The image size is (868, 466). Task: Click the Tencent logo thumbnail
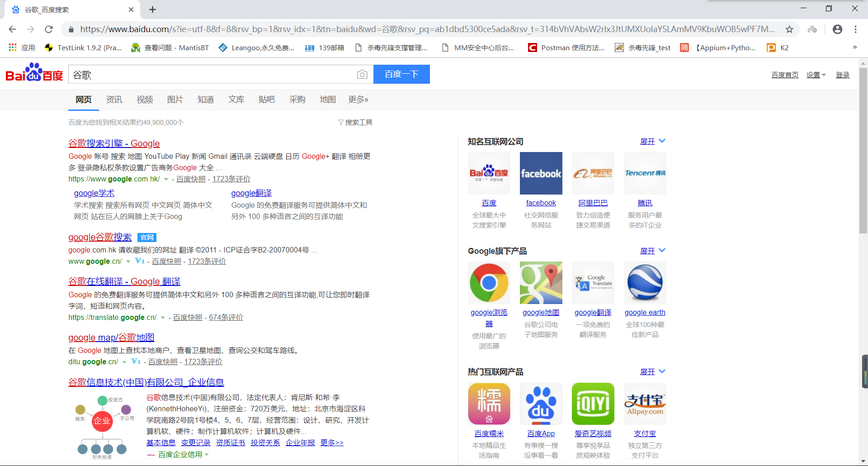tap(645, 173)
